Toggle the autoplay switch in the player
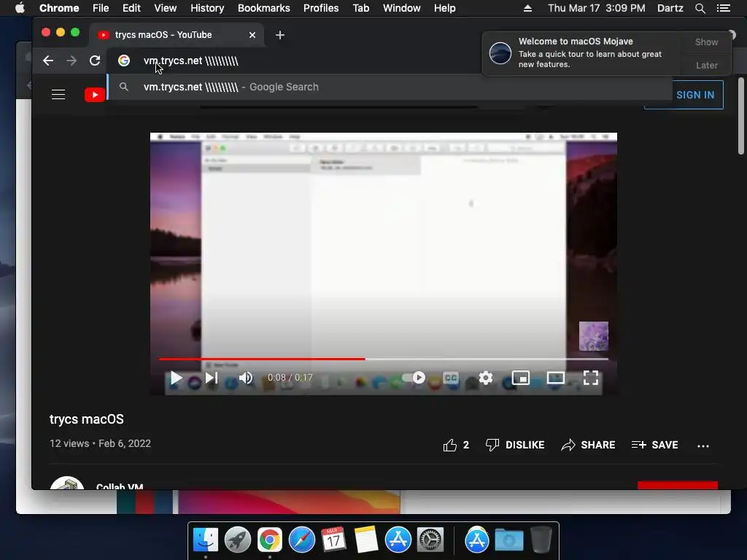This screenshot has width=747, height=560. pos(414,378)
